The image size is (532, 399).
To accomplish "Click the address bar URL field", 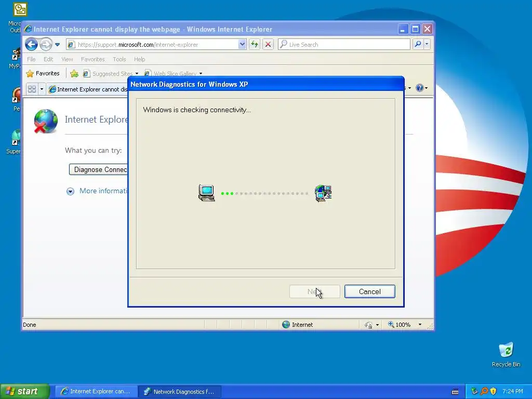I will coord(153,45).
